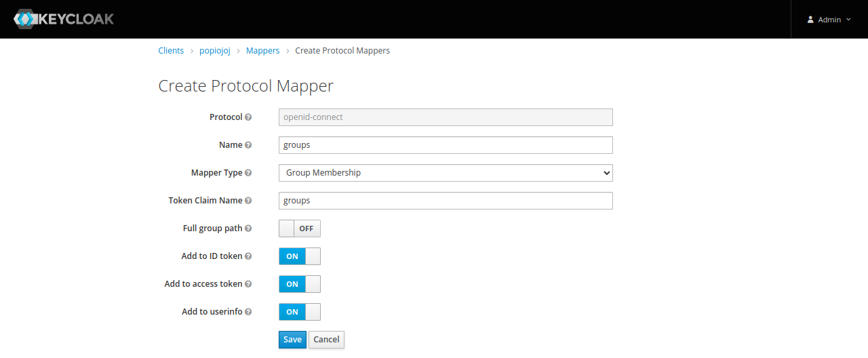868x358 pixels.
Task: Open the Mapper Type dropdown
Action: pyautogui.click(x=446, y=173)
